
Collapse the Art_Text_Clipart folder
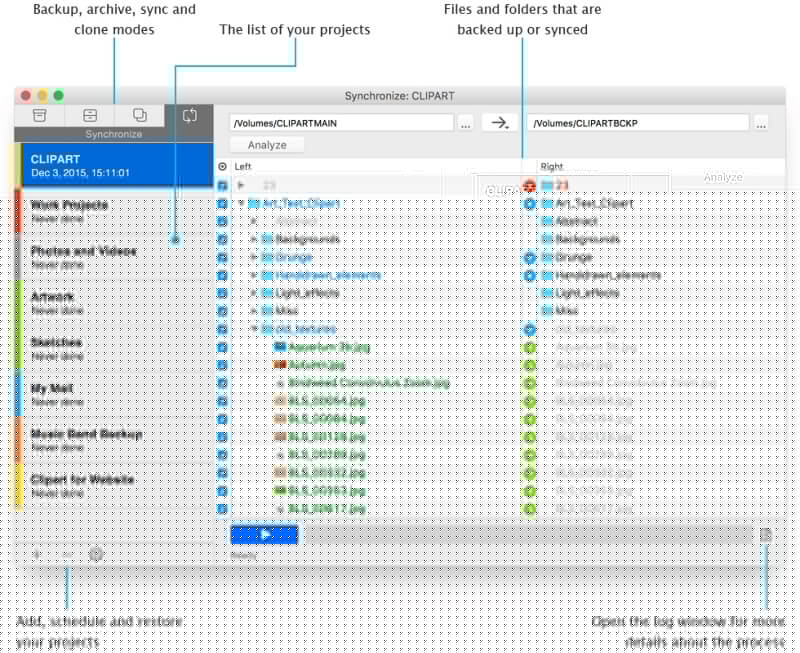241,204
